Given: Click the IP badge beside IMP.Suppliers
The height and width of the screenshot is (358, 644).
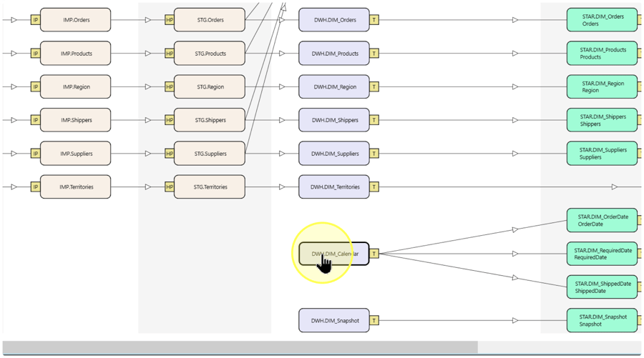Looking at the screenshot, I should coord(35,154).
